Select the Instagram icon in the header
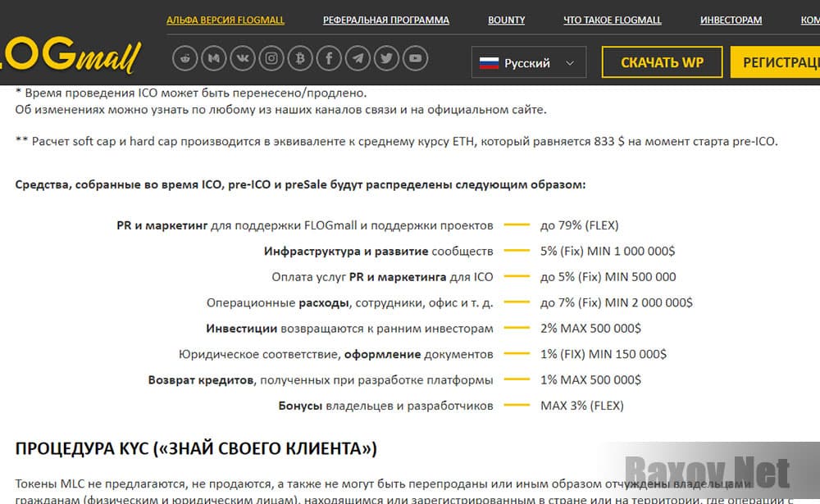820x504 pixels. pos(271,58)
